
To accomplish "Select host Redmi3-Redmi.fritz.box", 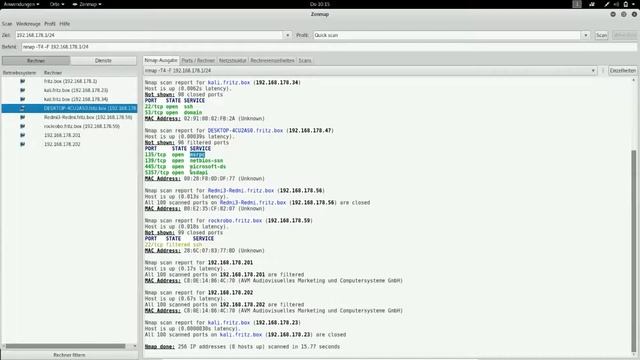I will [69, 117].
